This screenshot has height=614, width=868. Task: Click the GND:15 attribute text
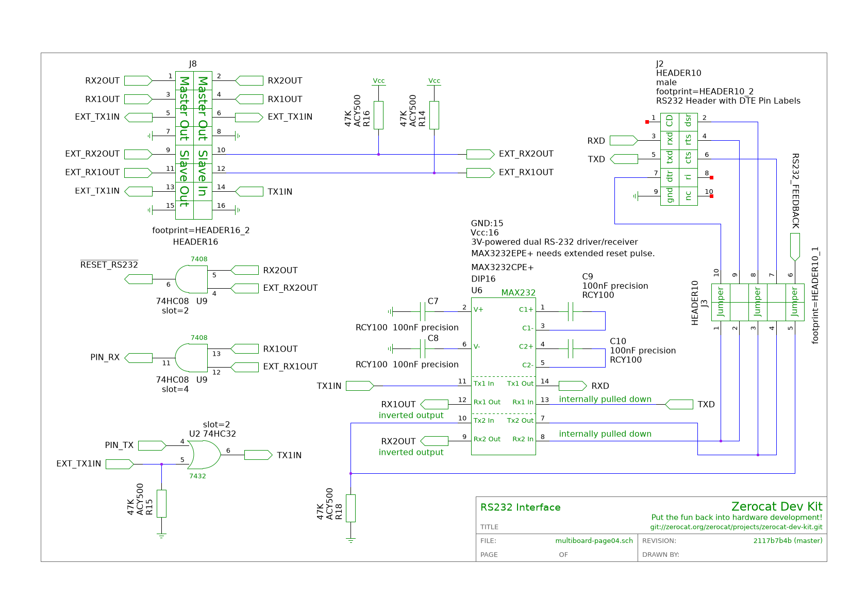487,223
